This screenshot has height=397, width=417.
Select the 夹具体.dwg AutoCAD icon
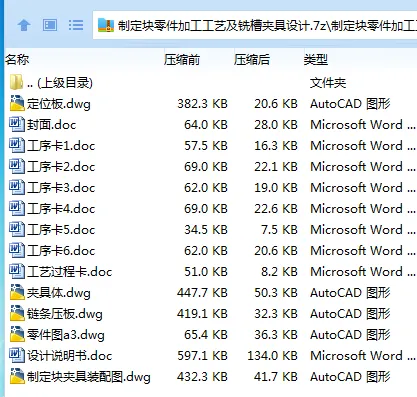tap(17, 292)
